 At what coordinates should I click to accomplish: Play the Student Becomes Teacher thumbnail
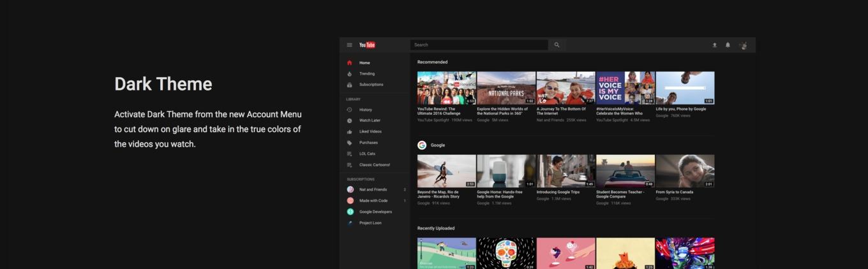(625, 171)
